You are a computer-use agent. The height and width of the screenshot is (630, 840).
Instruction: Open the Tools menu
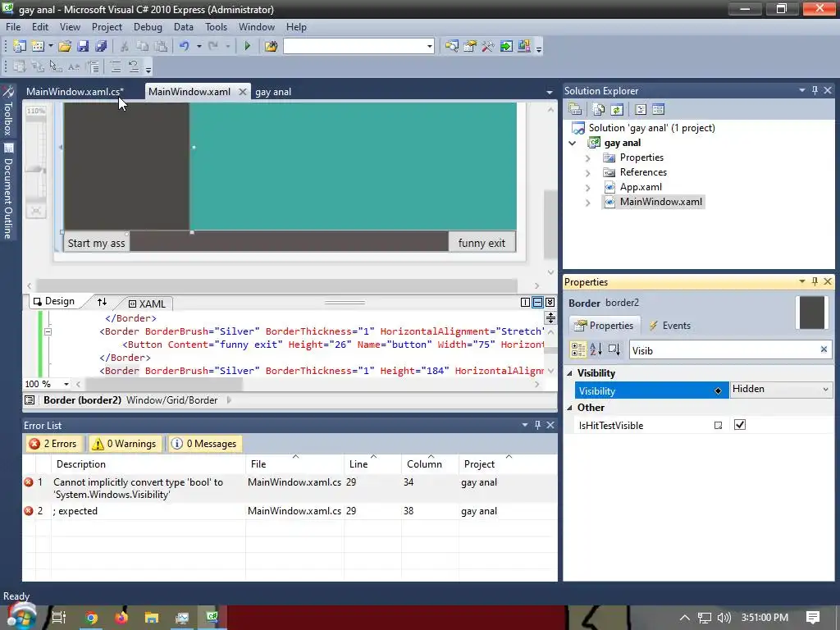216,27
